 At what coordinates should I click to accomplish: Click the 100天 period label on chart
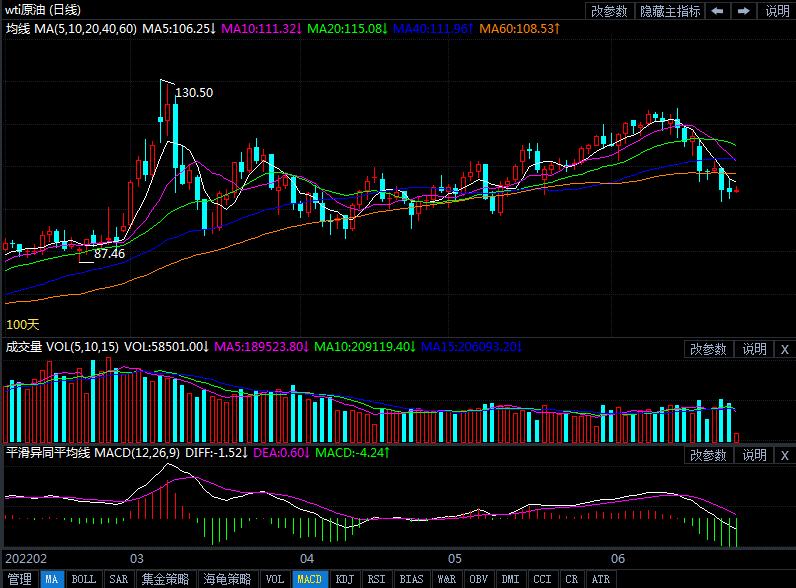coord(22,325)
